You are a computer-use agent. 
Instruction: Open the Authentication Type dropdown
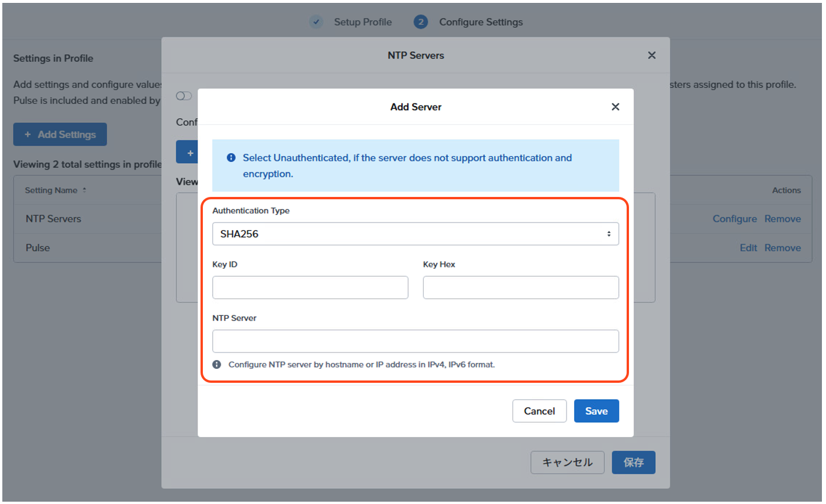coord(415,234)
